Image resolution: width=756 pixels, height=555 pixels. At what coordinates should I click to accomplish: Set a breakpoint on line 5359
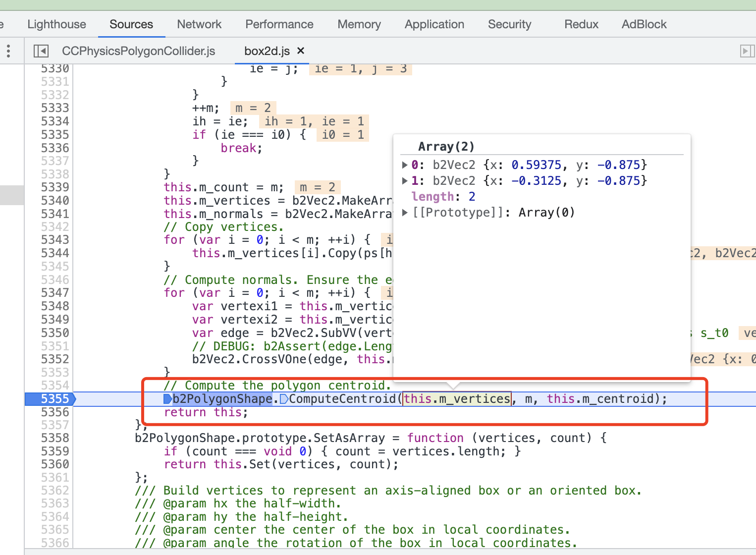(54, 451)
